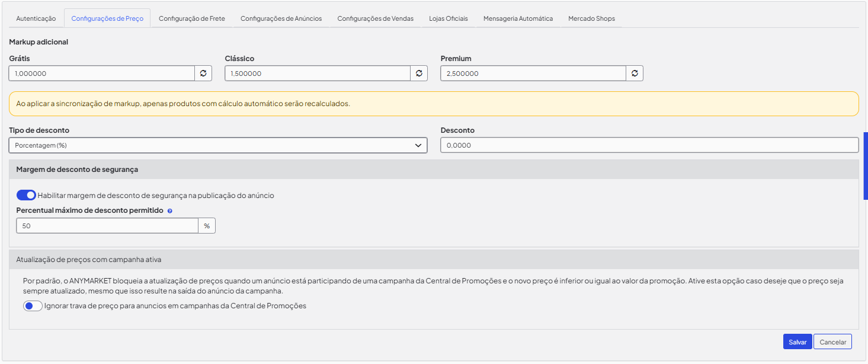Sync the Grátis markup value
Image resolution: width=868 pixels, height=364 pixels.
(203, 74)
